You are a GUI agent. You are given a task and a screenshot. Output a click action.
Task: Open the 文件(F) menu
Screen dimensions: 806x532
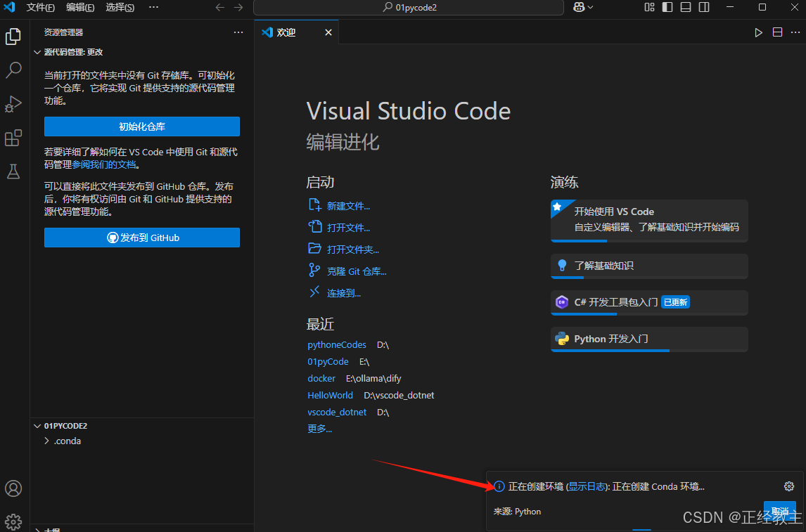[41, 7]
